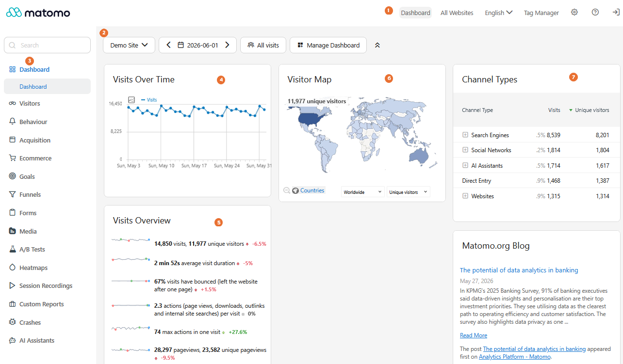Go to previous date with left arrow

point(168,45)
